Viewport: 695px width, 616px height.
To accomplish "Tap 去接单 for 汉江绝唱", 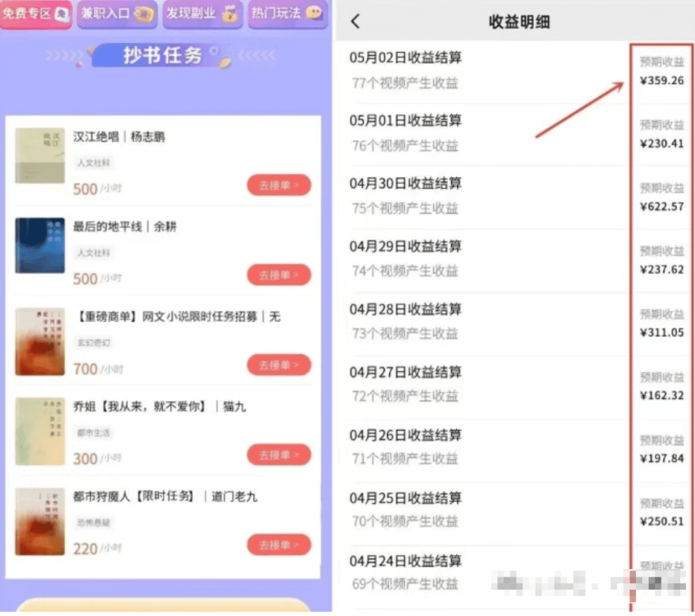I will (279, 185).
